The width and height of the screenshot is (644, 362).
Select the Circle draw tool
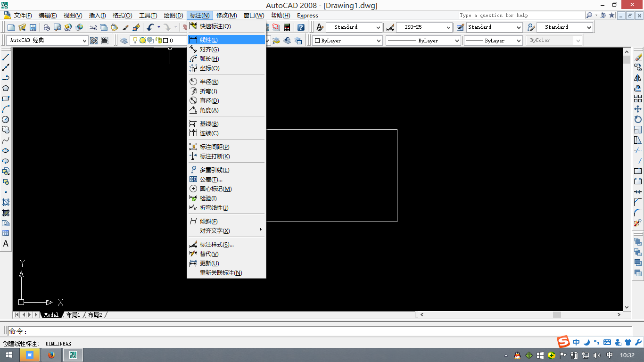(6, 119)
